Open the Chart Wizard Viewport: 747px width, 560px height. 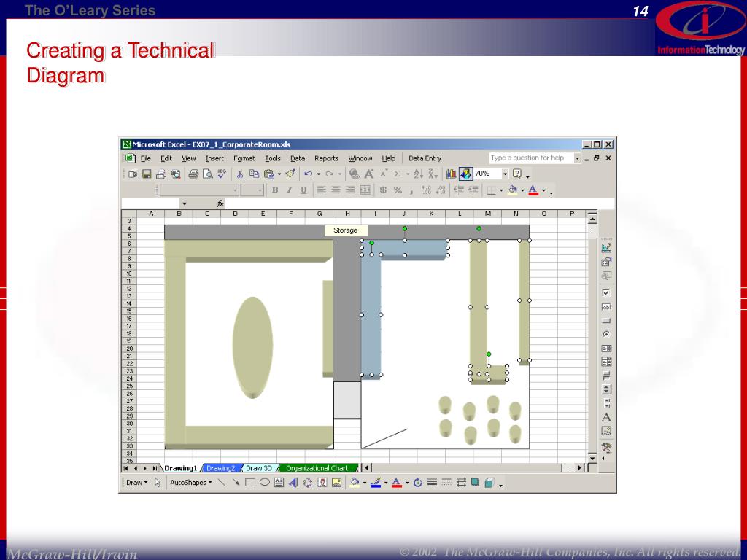tap(451, 174)
